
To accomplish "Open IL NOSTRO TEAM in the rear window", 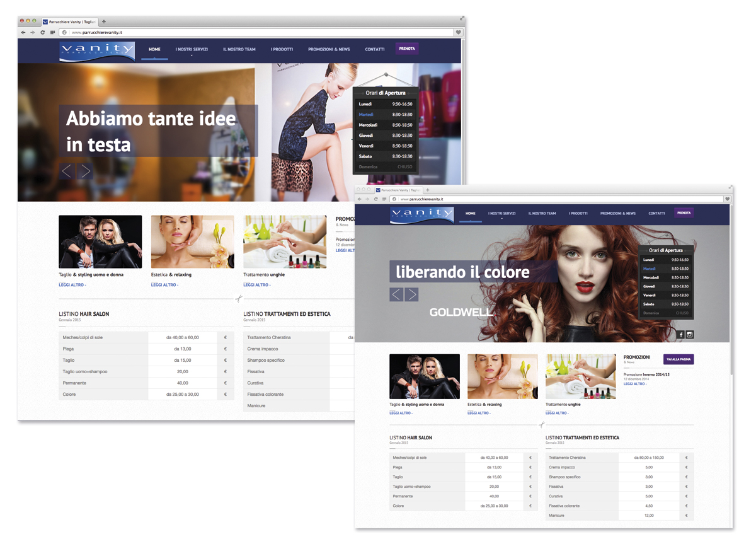I will click(239, 49).
